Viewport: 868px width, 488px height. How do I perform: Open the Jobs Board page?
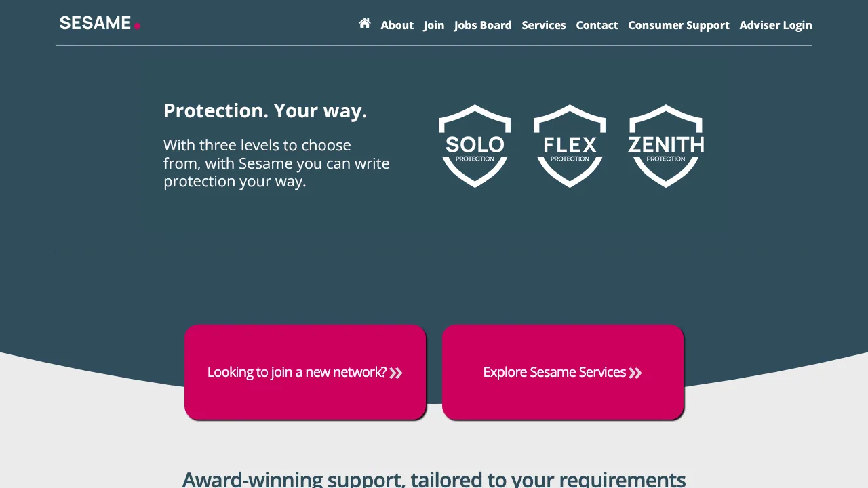(x=483, y=25)
